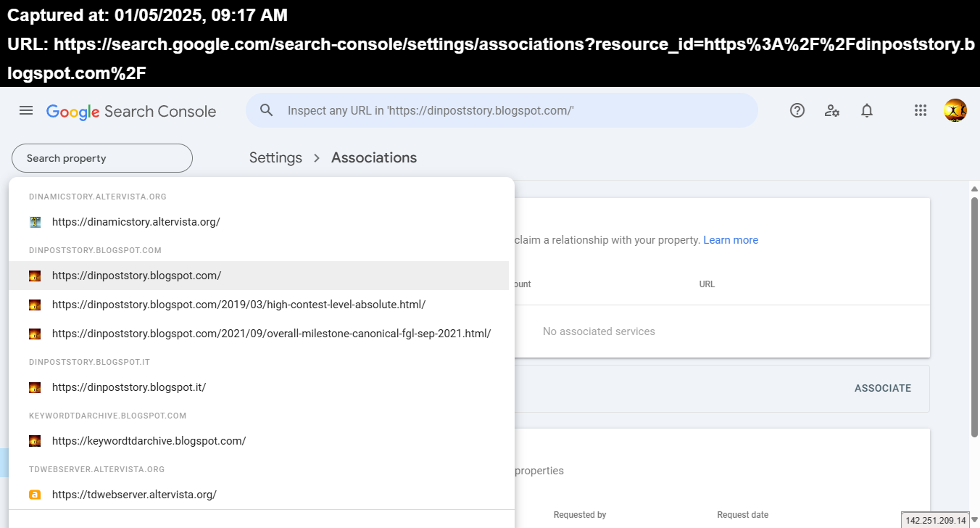The width and height of the screenshot is (980, 528).
Task: Choose the high-contest-level-absolute.html property
Action: coord(238,305)
